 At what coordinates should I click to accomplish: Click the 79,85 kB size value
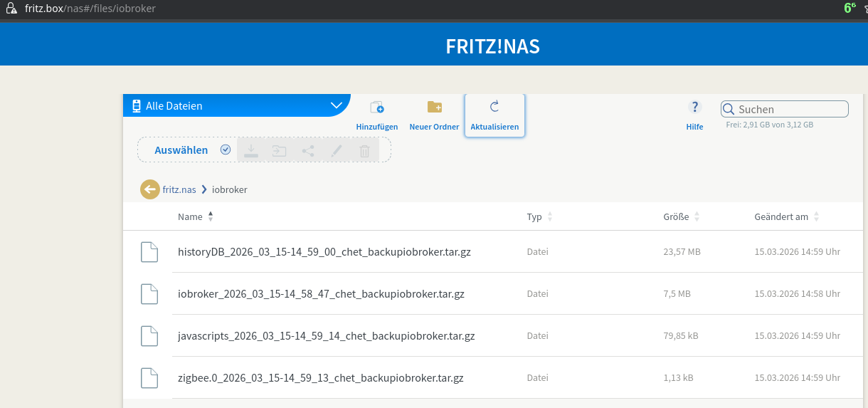coord(681,336)
